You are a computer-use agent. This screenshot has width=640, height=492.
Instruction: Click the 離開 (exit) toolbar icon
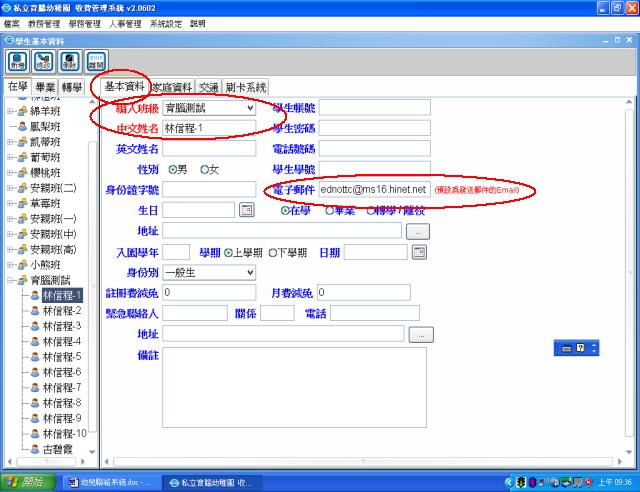point(95,62)
